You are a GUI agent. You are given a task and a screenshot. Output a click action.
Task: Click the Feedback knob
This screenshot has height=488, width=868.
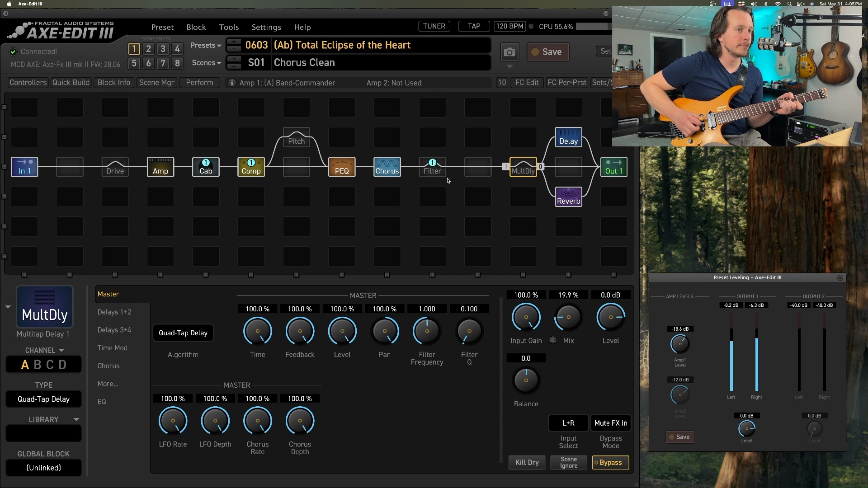tap(300, 331)
